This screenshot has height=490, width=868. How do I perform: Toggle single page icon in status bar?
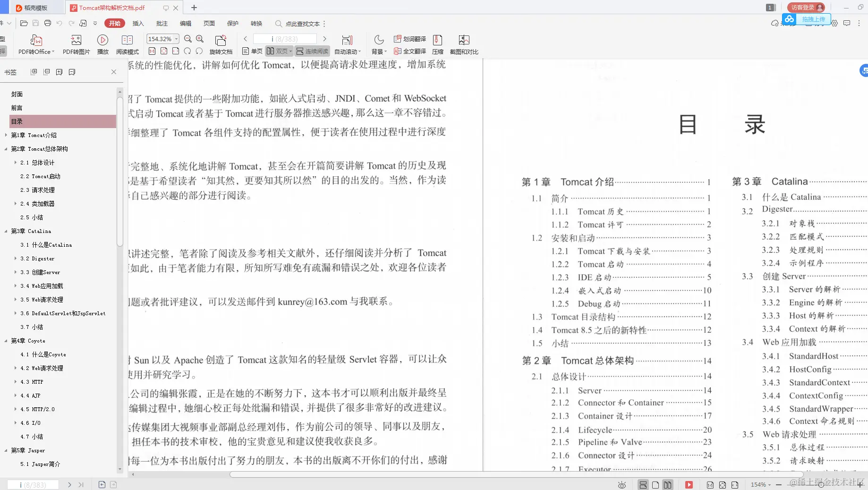655,485
